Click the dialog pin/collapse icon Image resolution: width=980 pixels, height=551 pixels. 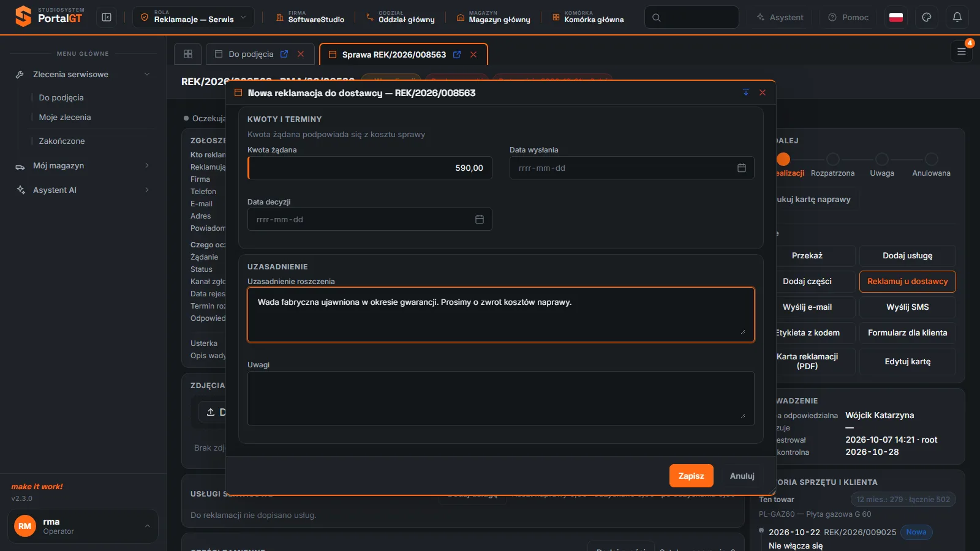click(746, 92)
